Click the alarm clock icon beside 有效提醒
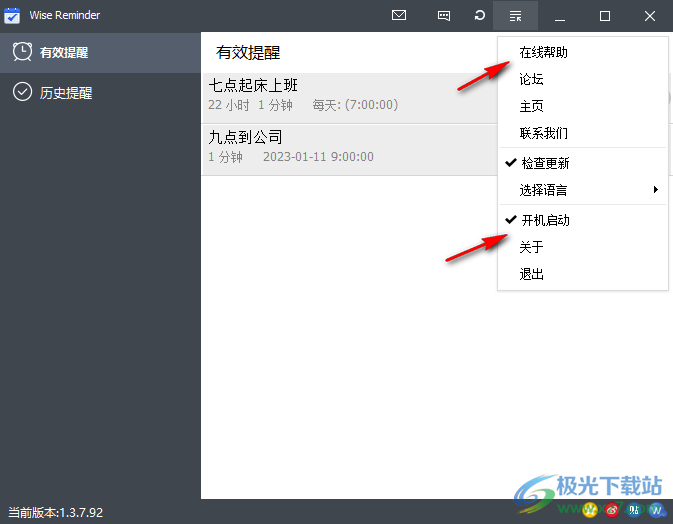The image size is (673, 524). pyautogui.click(x=21, y=52)
